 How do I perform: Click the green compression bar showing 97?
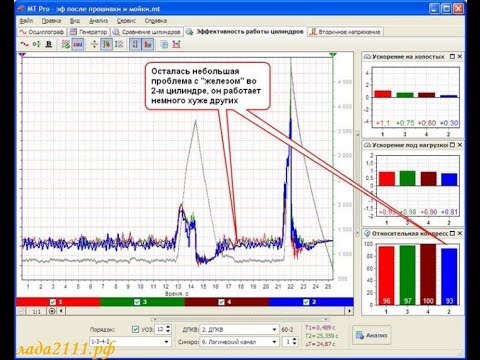(407, 275)
